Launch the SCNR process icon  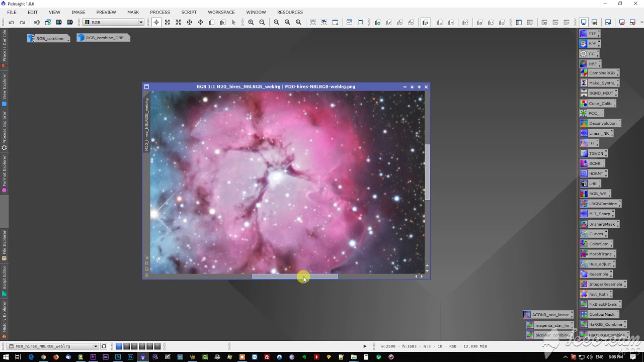(x=592, y=163)
